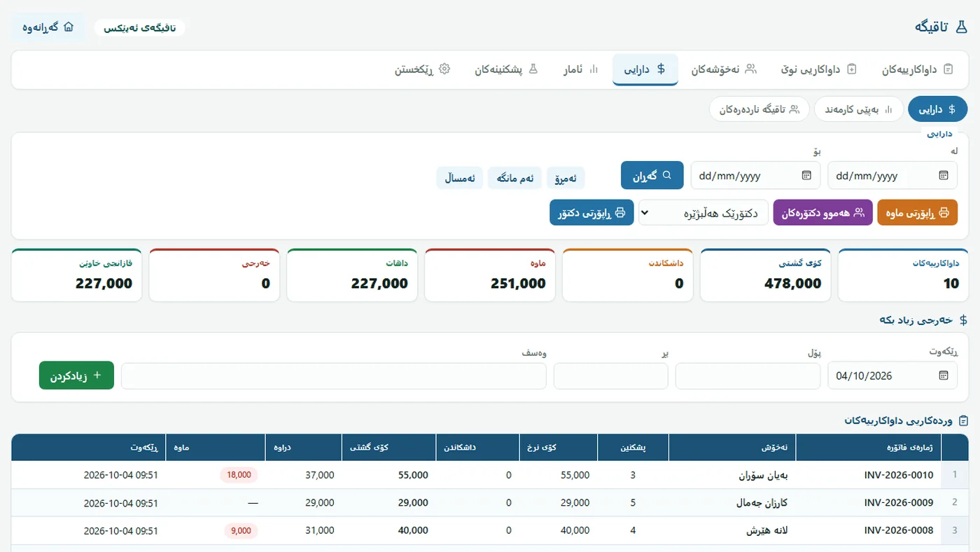Click the people icon on هەموو دکتۆرەکان button
Image resolution: width=980 pixels, height=552 pixels.
click(x=859, y=212)
